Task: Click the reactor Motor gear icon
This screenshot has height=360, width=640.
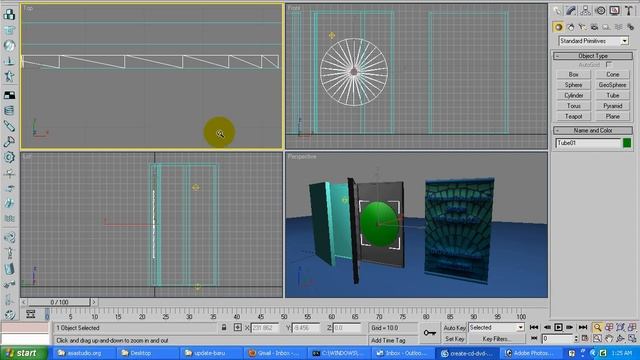Action: [x=9, y=157]
